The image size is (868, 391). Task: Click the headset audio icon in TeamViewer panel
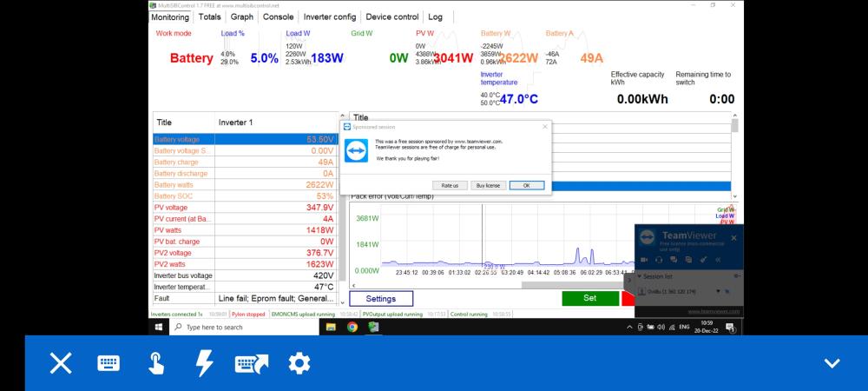(659, 260)
